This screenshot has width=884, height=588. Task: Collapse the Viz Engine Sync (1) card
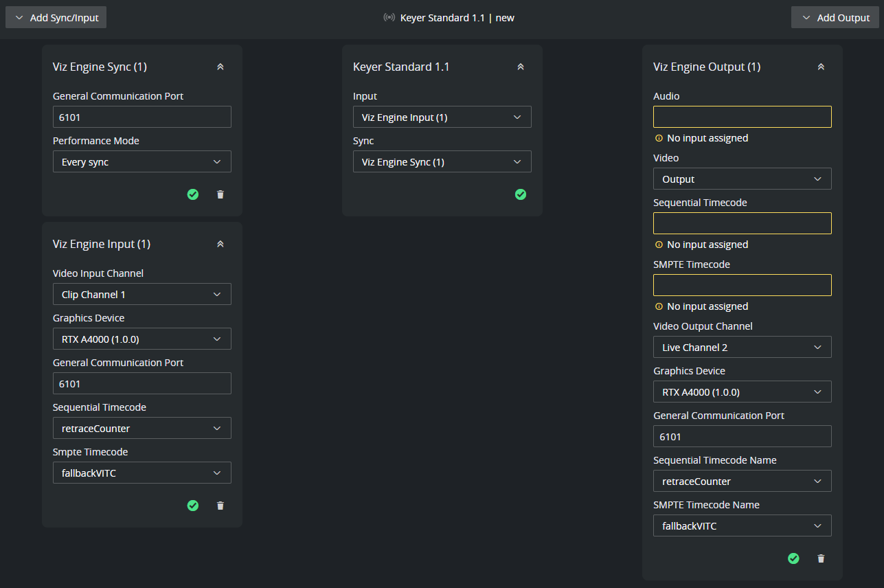tap(220, 67)
